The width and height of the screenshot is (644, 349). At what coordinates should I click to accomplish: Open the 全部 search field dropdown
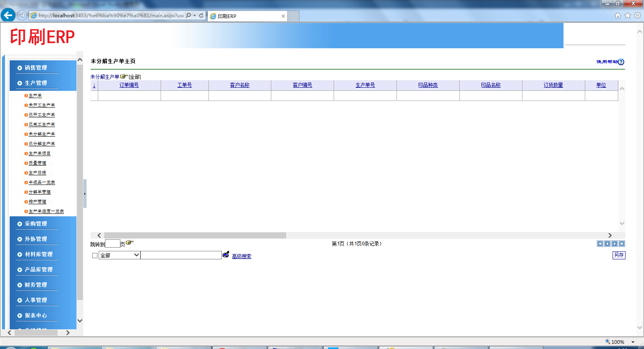(x=136, y=255)
